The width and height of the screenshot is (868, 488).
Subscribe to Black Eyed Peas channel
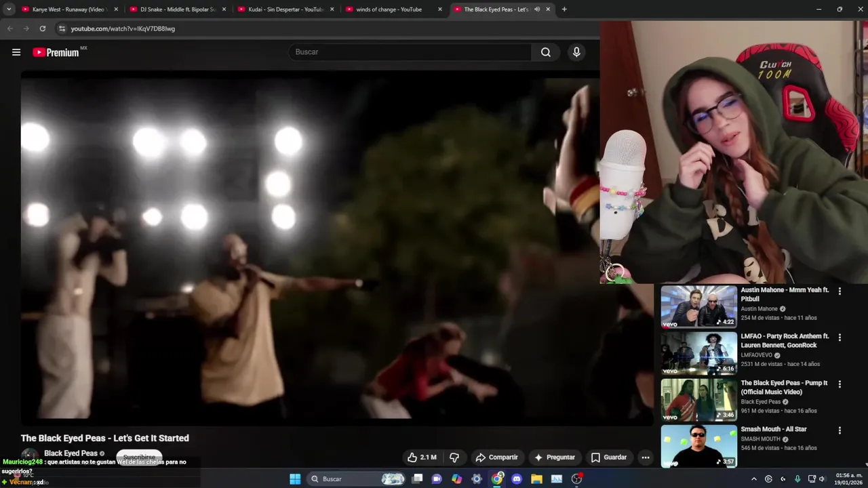coord(139,457)
